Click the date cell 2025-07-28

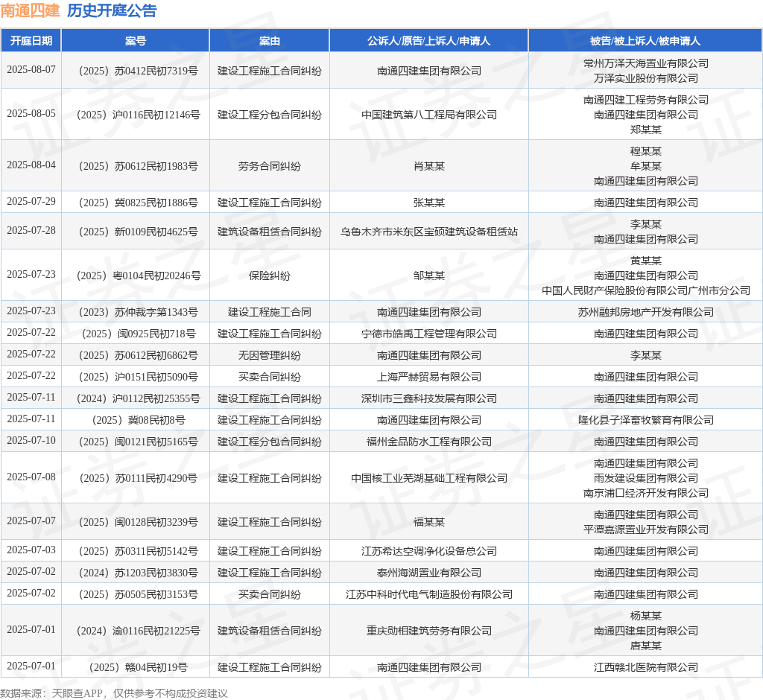point(31,230)
